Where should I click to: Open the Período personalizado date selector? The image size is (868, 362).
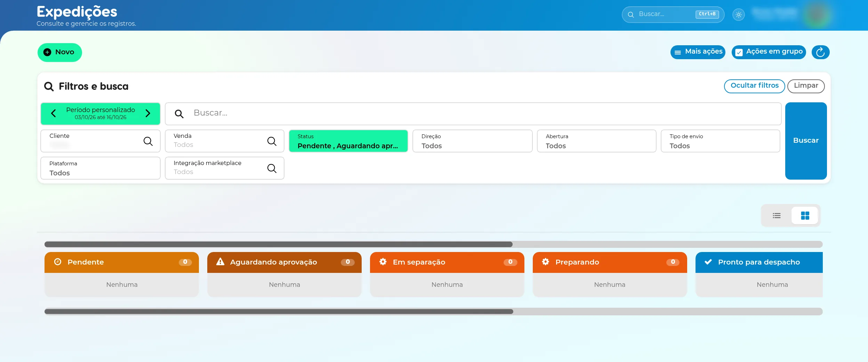101,113
